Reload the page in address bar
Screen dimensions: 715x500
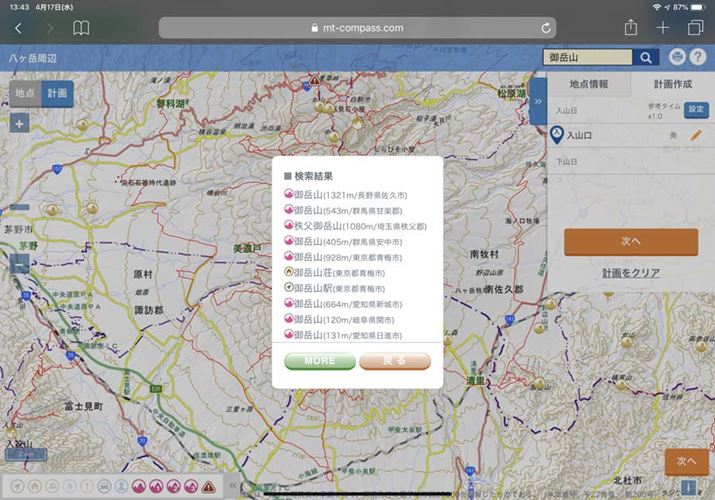[546, 28]
